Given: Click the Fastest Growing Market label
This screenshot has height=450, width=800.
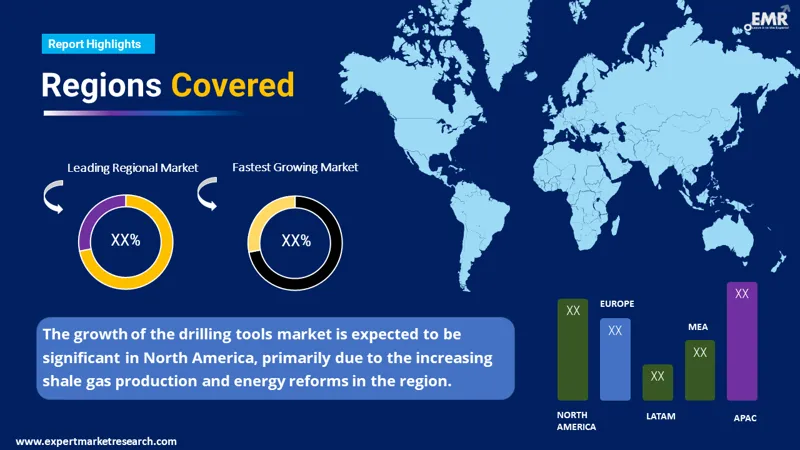Looking at the screenshot, I should [x=295, y=167].
